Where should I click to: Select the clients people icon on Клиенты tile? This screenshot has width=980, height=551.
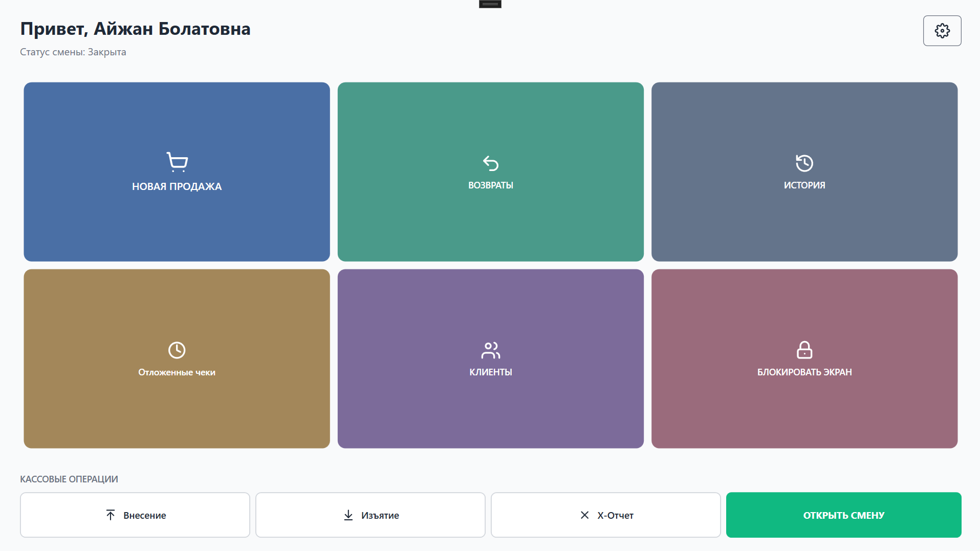tap(490, 350)
